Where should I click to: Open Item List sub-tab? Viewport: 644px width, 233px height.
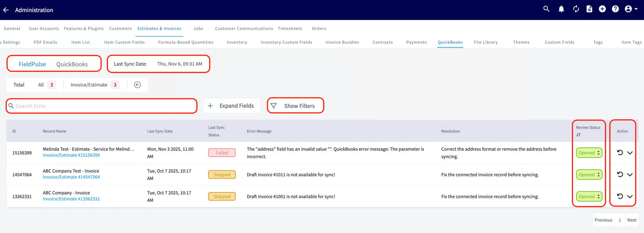[80, 42]
